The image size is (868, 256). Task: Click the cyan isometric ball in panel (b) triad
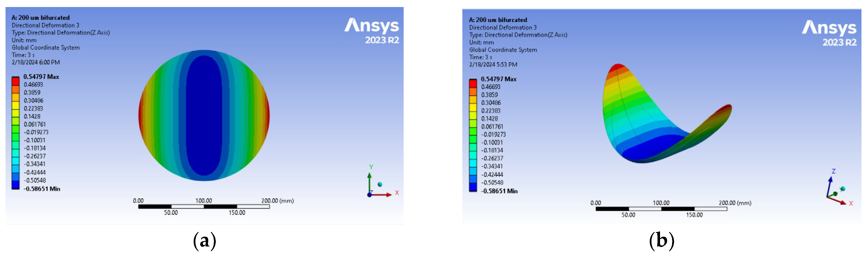click(x=843, y=189)
